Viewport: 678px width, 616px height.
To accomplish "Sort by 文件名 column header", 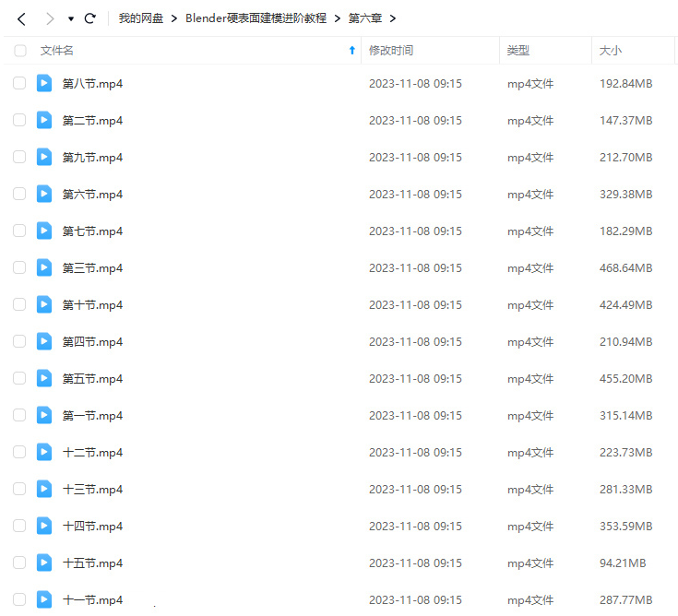I will coord(56,51).
